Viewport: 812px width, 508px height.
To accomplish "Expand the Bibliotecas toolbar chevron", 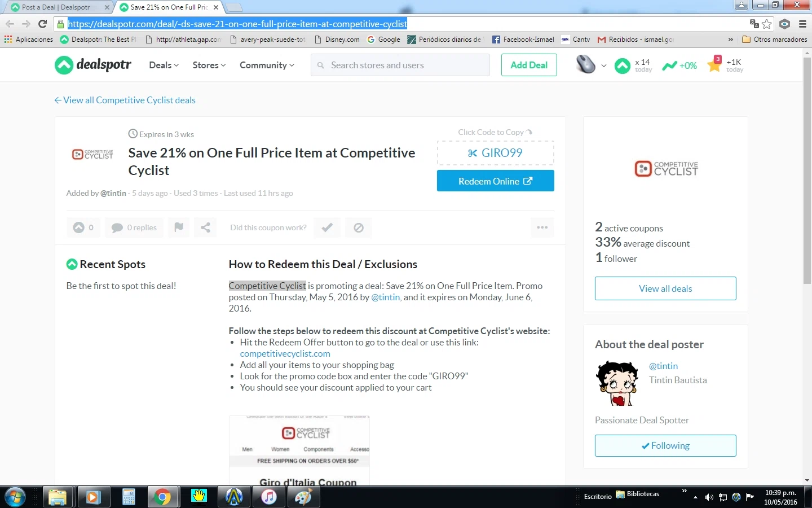I will pos(685,491).
